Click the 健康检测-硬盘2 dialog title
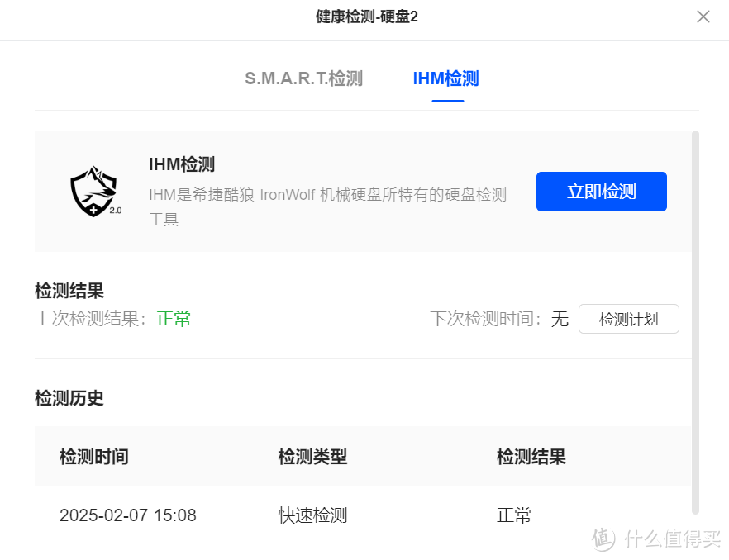 (x=364, y=16)
